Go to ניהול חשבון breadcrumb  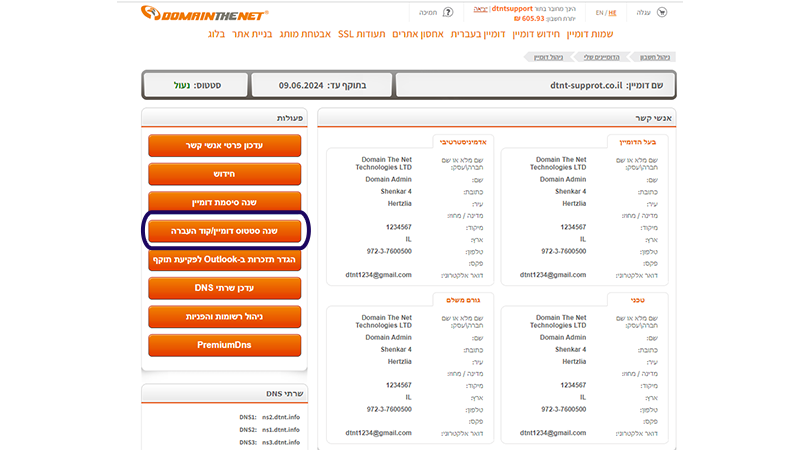click(655, 57)
